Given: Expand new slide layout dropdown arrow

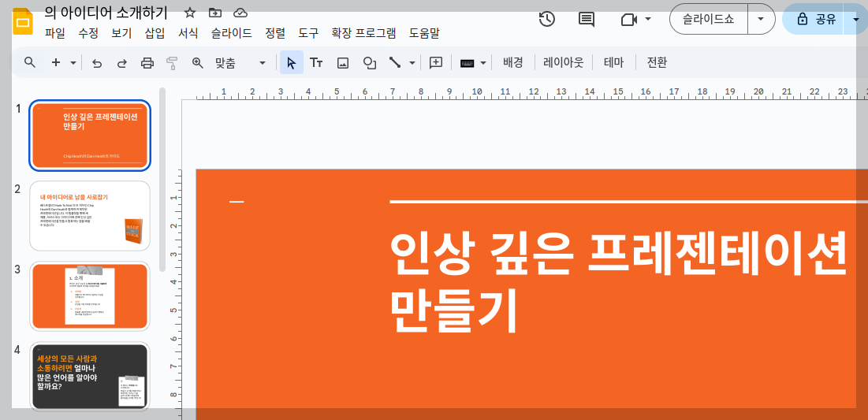Looking at the screenshot, I should point(73,63).
